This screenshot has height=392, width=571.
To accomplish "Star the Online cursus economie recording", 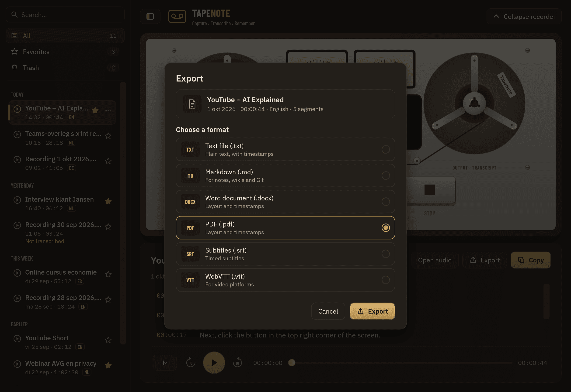I will (108, 274).
